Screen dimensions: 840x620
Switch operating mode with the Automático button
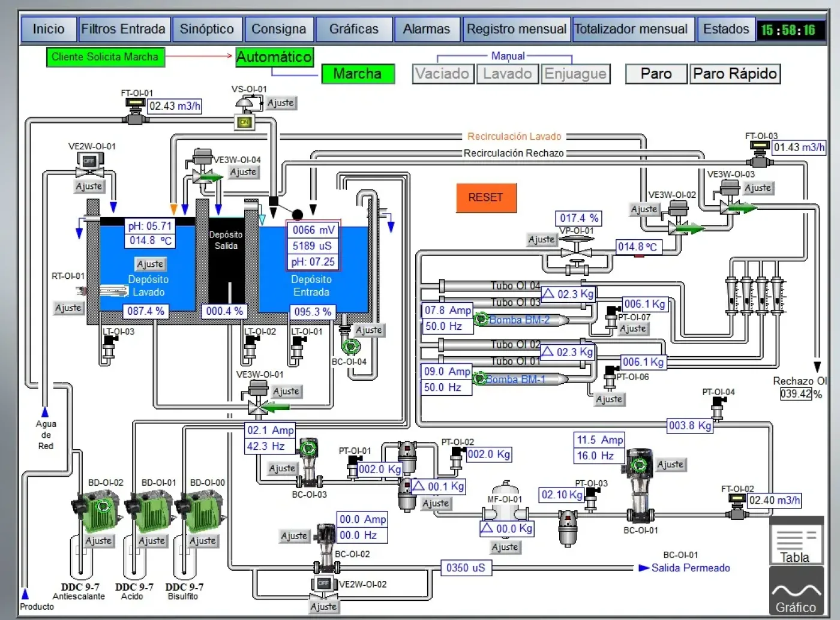(274, 57)
